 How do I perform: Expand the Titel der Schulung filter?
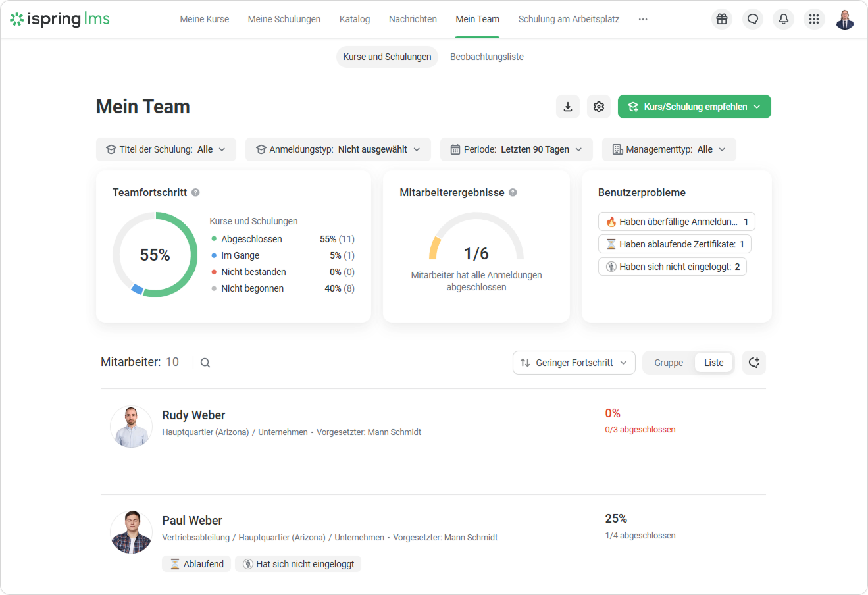click(x=166, y=149)
